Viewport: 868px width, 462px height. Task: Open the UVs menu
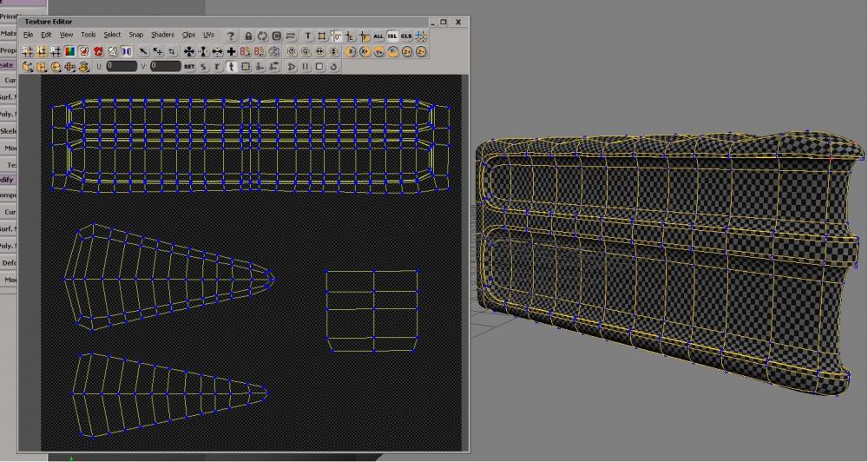tap(208, 35)
